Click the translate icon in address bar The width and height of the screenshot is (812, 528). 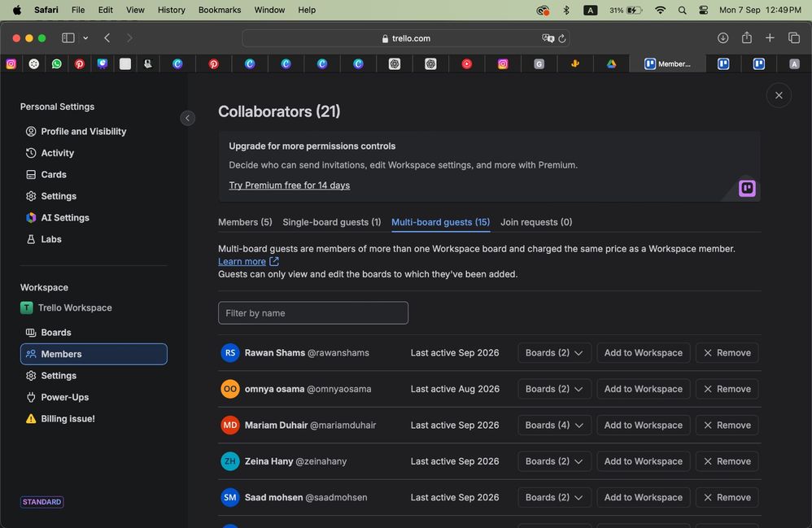click(548, 38)
